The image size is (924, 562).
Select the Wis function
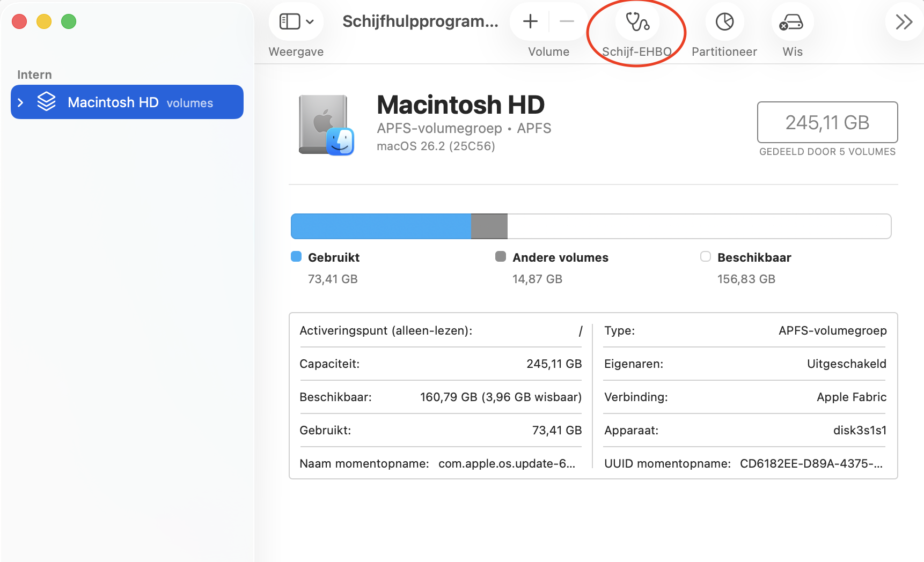click(x=791, y=22)
